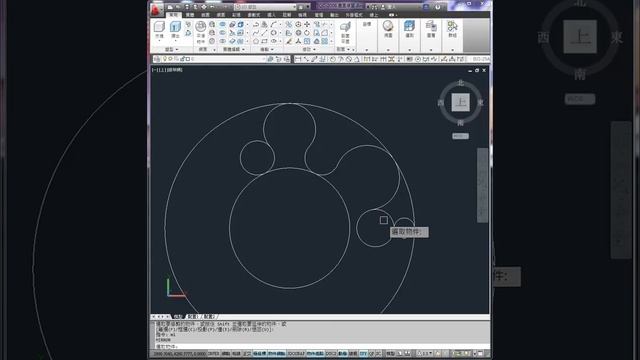Click the Model space button in status bar

[x=391, y=353]
